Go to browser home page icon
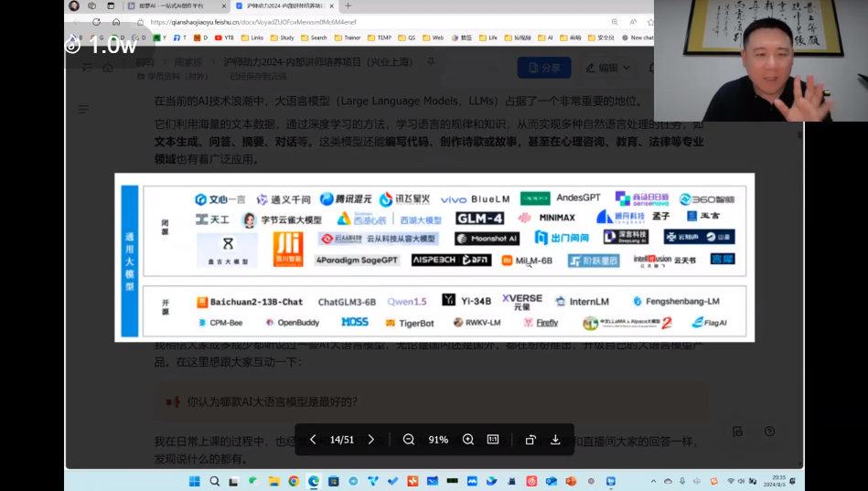Screen dimensions: 868x491 coord(115,22)
